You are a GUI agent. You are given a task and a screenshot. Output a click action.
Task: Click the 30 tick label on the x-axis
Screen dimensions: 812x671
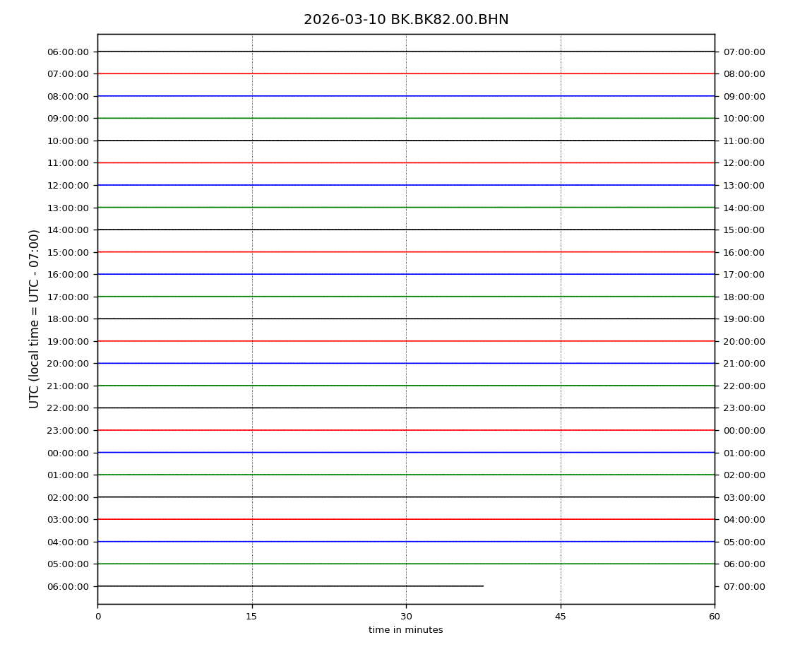coord(406,617)
